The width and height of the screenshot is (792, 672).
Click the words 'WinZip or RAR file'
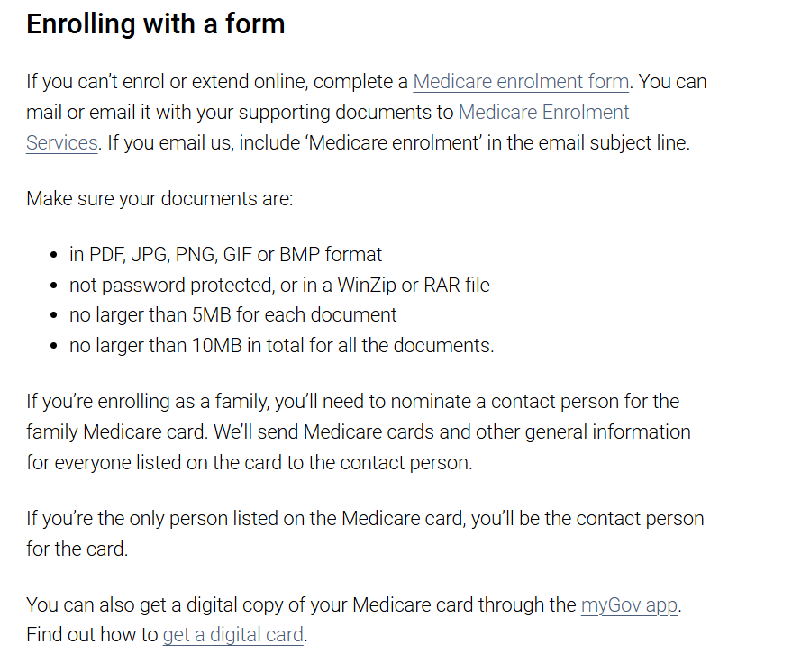tap(414, 286)
